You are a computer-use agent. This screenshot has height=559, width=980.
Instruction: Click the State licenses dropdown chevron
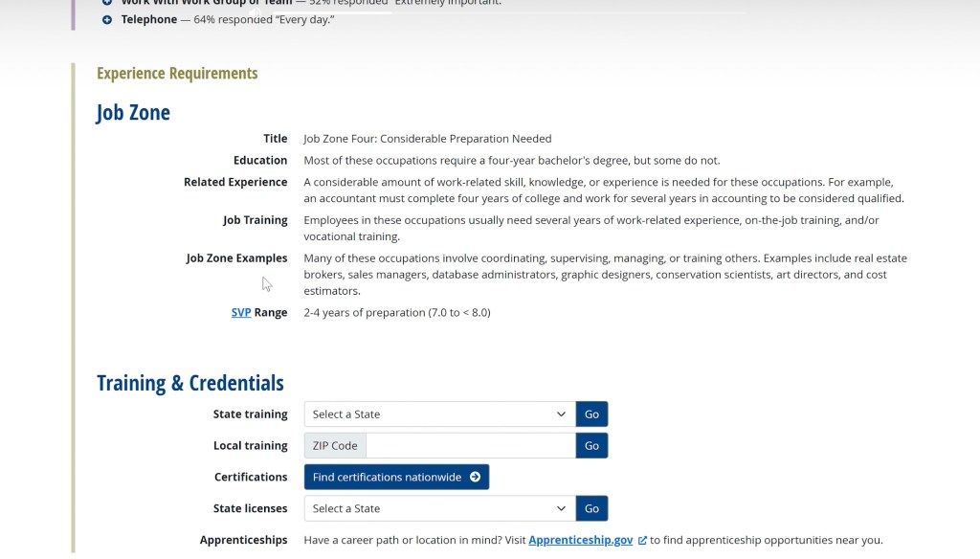click(x=561, y=508)
